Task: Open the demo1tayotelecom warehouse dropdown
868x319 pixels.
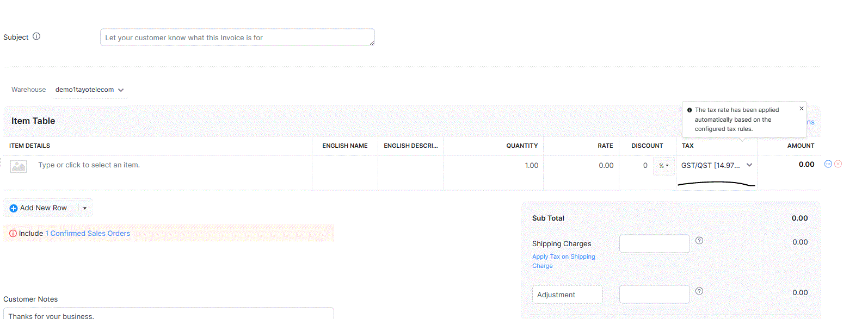Action: point(90,90)
